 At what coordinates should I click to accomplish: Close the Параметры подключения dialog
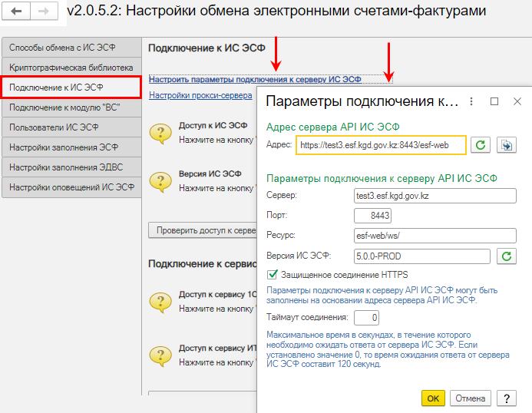[x=517, y=101]
